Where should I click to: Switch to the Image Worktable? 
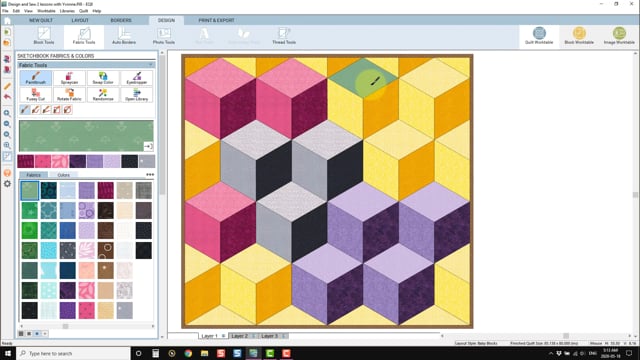[619, 36]
